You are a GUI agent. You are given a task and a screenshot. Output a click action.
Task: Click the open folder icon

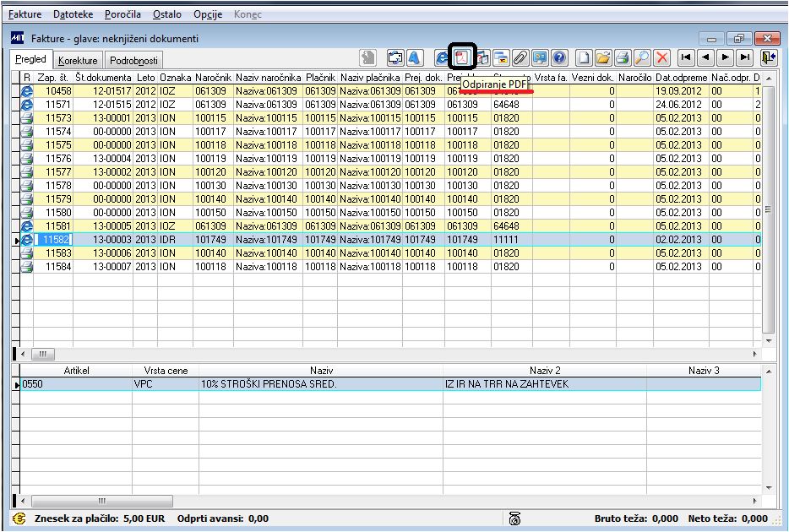coord(603,57)
